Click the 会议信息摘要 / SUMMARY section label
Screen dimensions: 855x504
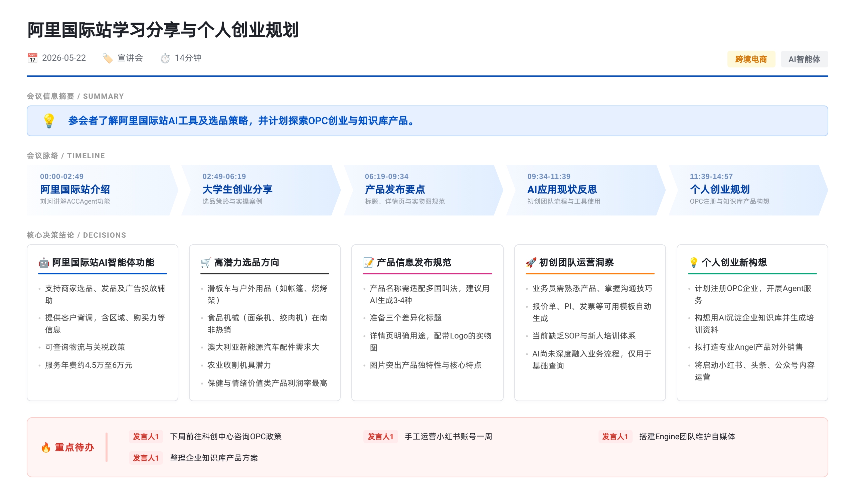75,96
